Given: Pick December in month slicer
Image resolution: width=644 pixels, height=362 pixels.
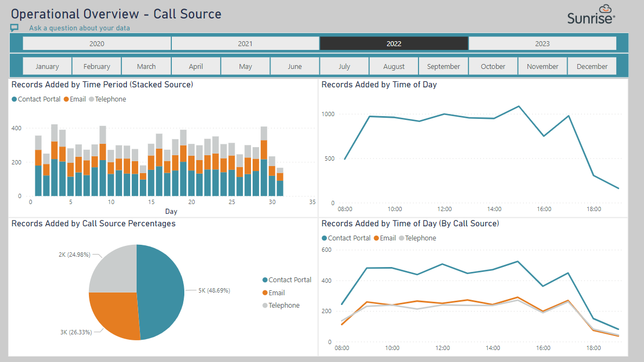Looking at the screenshot, I should pyautogui.click(x=592, y=66).
